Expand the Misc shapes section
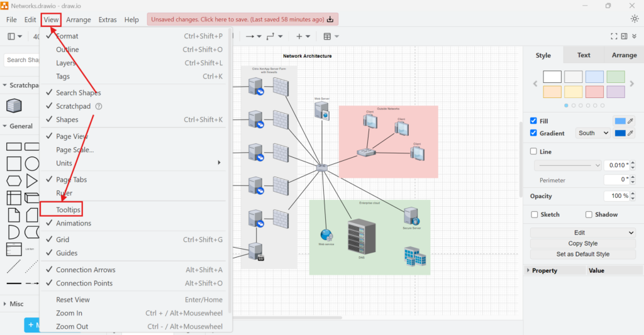Viewport: 644px width, 335px height. (x=5, y=304)
